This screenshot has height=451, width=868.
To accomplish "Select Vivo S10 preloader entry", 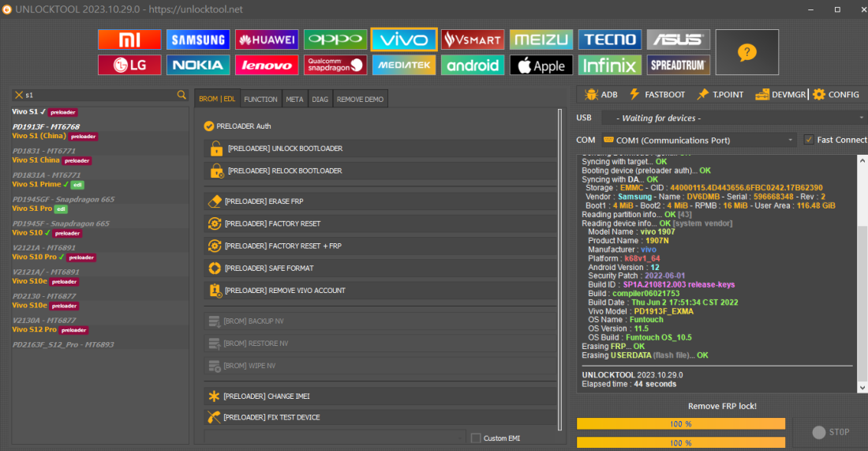I will point(47,233).
